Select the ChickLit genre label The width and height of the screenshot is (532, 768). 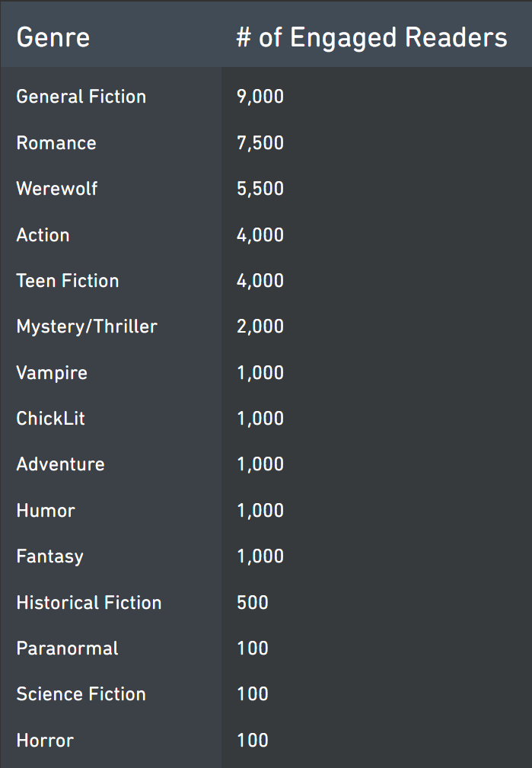coord(50,419)
